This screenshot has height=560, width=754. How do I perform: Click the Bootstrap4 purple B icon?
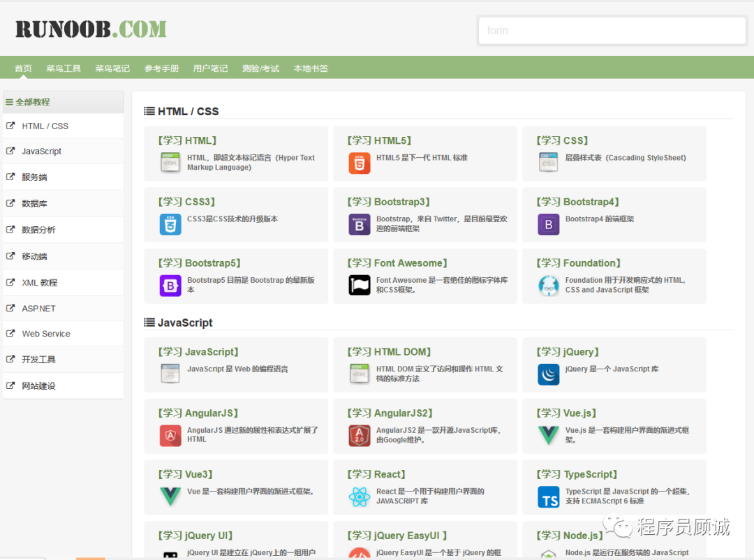pyautogui.click(x=548, y=224)
